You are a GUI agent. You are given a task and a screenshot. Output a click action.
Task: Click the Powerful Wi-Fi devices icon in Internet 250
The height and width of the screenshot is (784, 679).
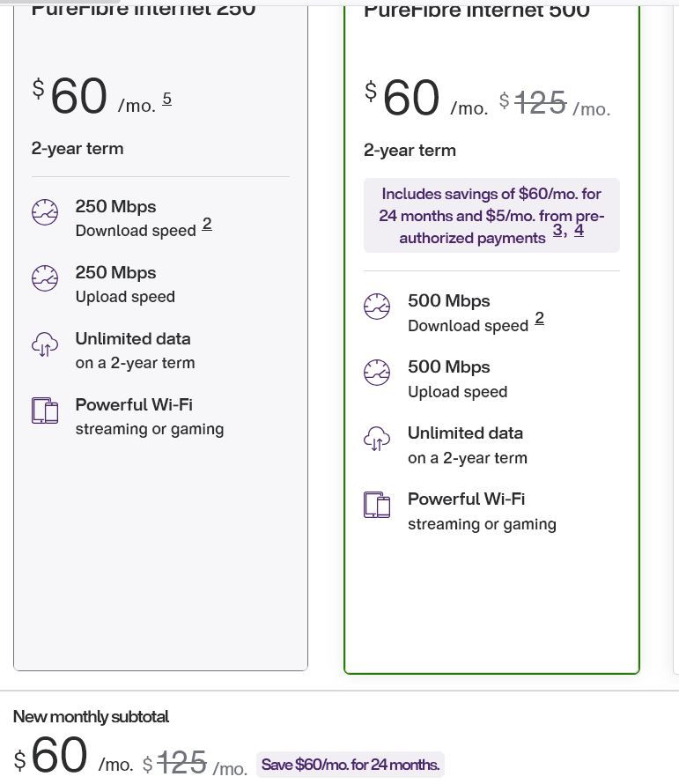45,410
